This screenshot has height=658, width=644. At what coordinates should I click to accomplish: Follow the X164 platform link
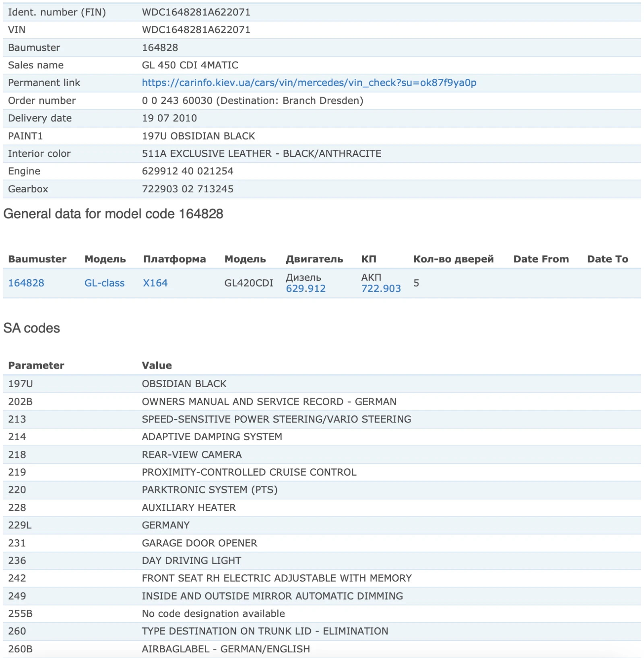coord(155,283)
